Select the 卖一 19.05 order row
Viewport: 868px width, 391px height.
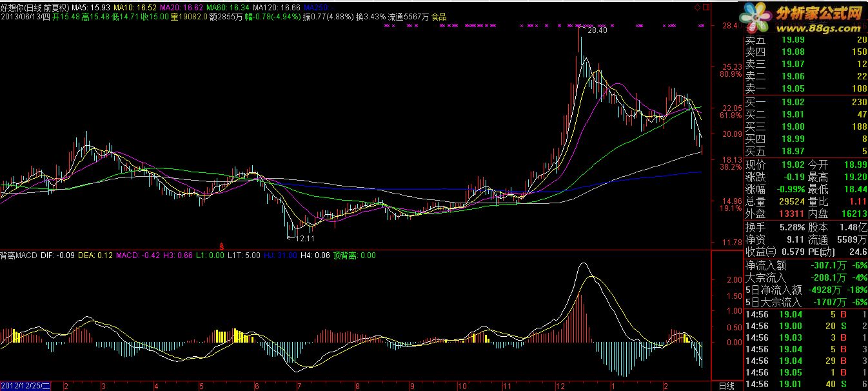click(806, 88)
